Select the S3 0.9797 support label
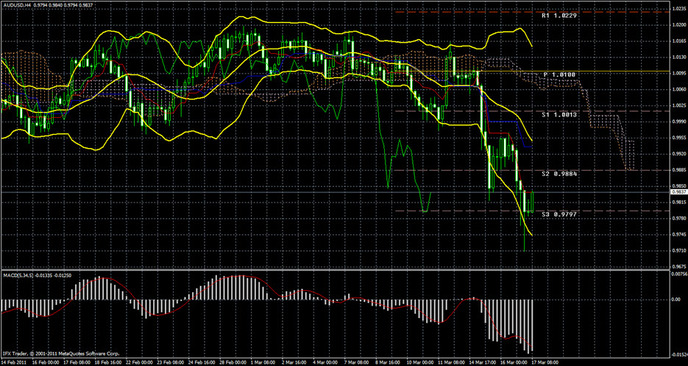 coord(558,214)
